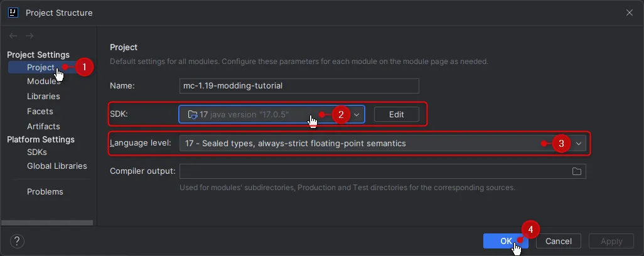Open the Modules settings page
Viewport: 644px width, 256px height.
pyautogui.click(x=43, y=81)
